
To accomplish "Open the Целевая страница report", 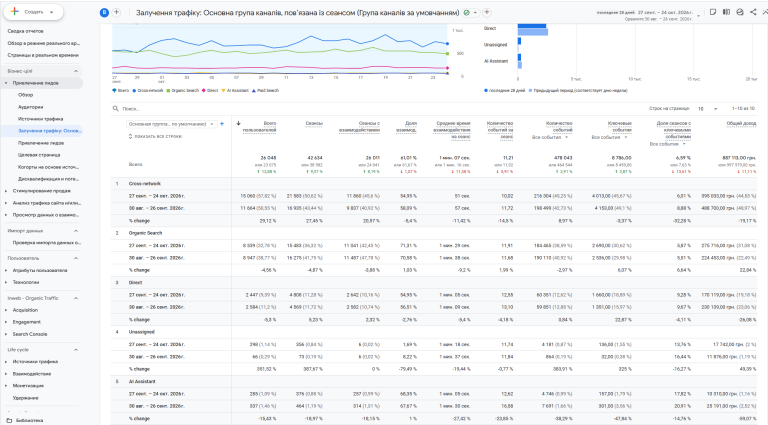I will pyautogui.click(x=39, y=155).
